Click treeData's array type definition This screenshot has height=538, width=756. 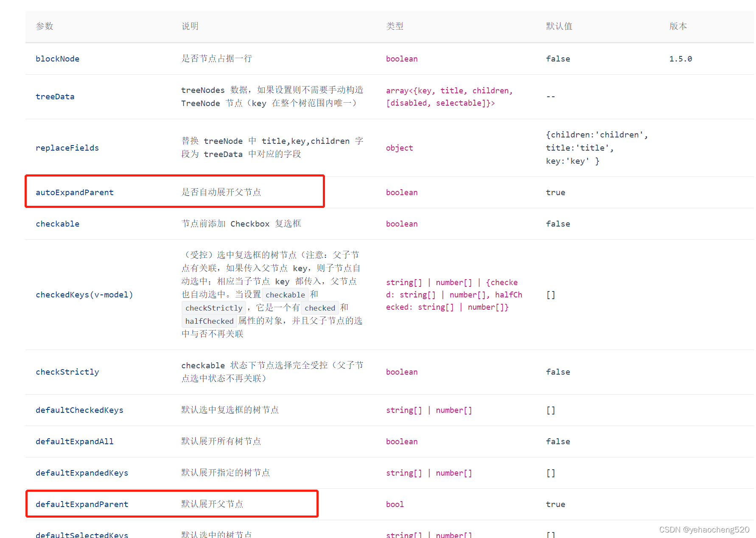pyautogui.click(x=449, y=97)
